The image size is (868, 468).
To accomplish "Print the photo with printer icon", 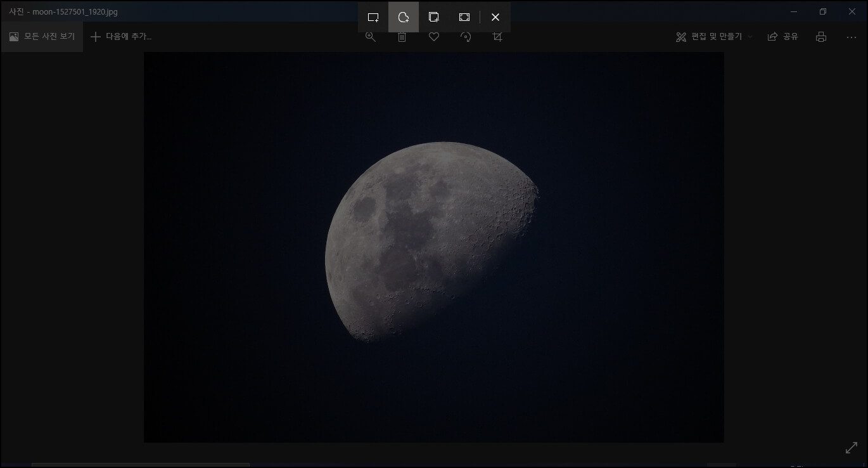I will 821,37.
